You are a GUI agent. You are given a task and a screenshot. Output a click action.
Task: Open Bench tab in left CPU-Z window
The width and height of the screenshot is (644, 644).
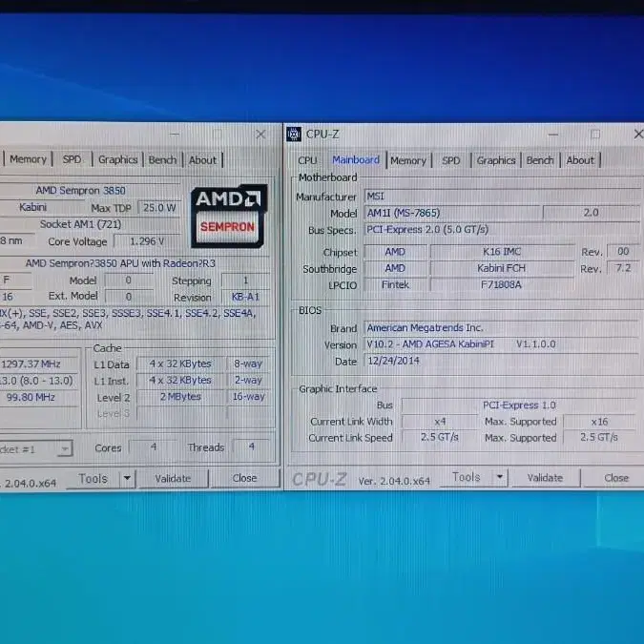[162, 159]
